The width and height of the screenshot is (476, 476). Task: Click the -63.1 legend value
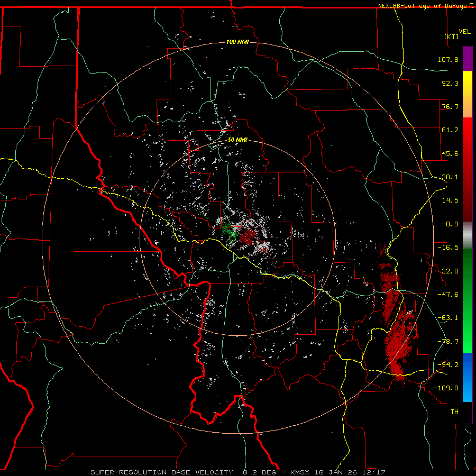(448, 318)
